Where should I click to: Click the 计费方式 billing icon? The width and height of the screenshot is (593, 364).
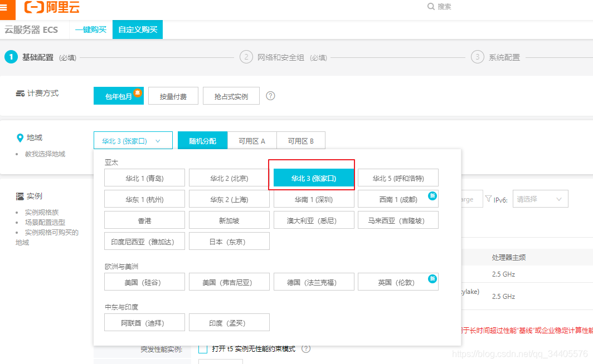20,94
